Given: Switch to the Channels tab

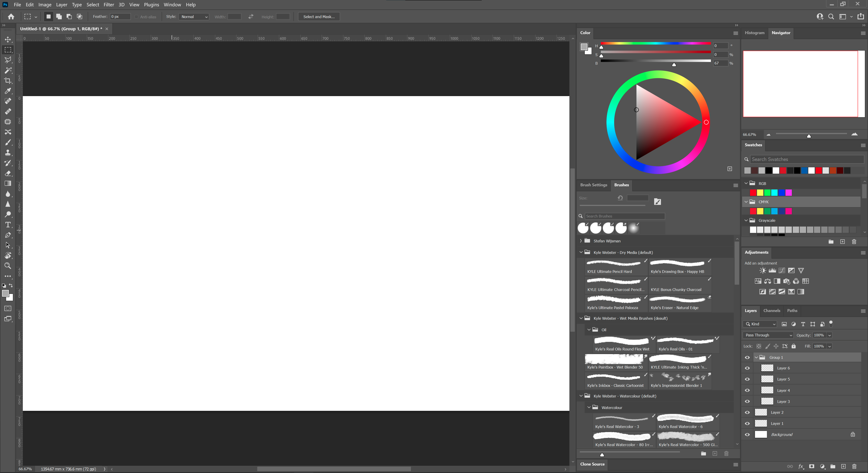Looking at the screenshot, I should pyautogui.click(x=772, y=311).
